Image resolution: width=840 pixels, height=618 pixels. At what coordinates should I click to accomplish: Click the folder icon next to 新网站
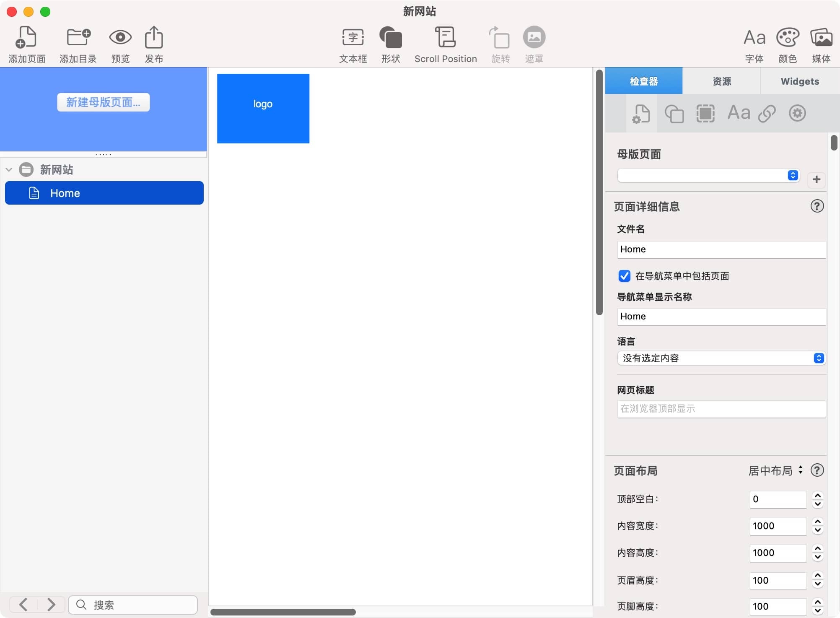coord(26,169)
